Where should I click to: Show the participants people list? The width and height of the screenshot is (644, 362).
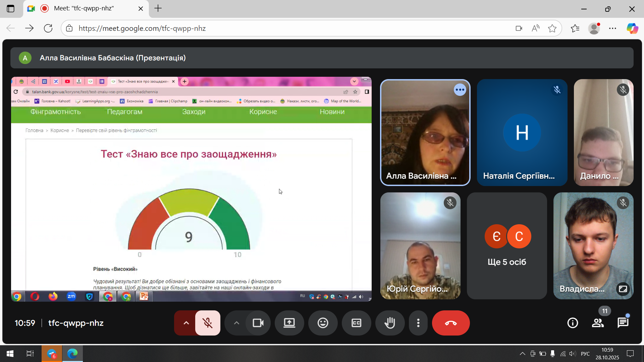click(598, 323)
